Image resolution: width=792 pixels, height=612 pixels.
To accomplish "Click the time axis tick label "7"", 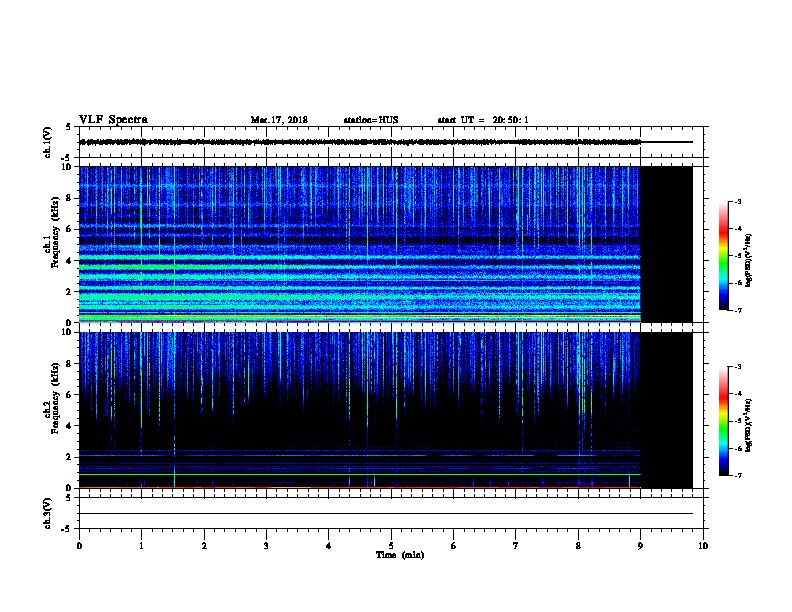I will pyautogui.click(x=516, y=546).
